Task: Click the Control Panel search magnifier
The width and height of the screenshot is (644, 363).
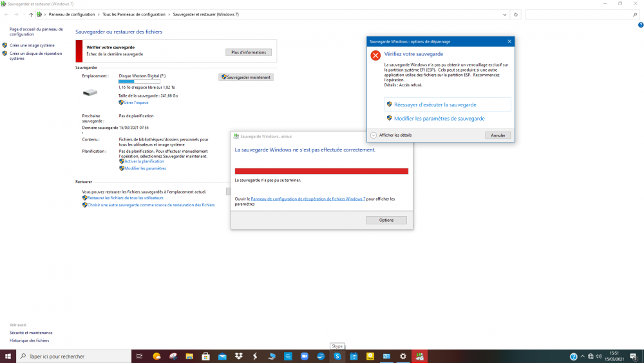Action: pos(635,14)
